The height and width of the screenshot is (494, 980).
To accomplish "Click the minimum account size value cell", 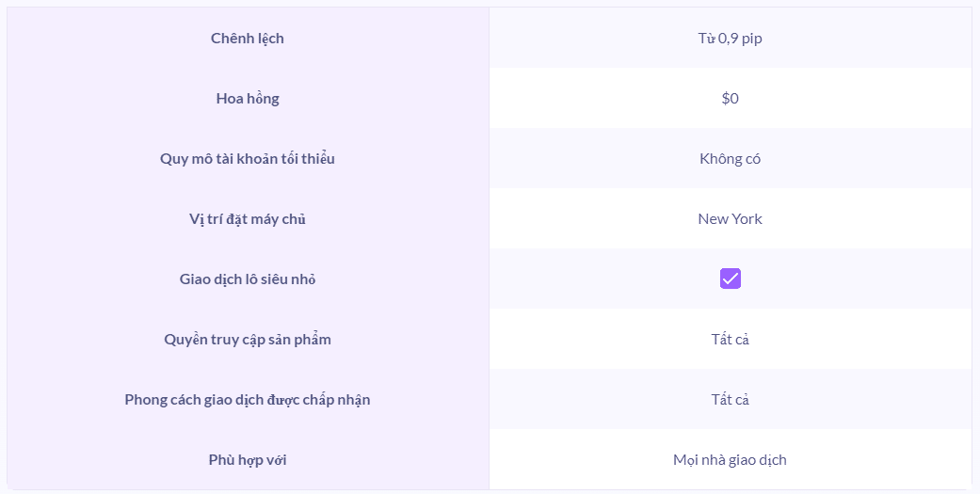I will coord(731,159).
